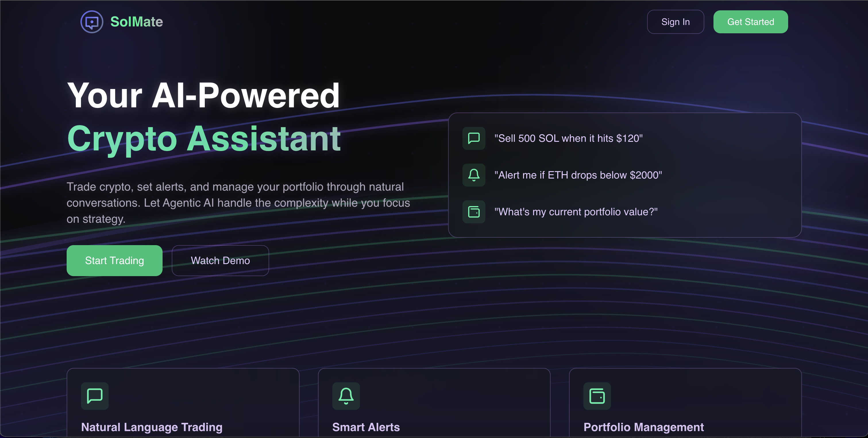Click the hero description paragraph
Viewport: 868px width, 438px height.
pyautogui.click(x=238, y=203)
